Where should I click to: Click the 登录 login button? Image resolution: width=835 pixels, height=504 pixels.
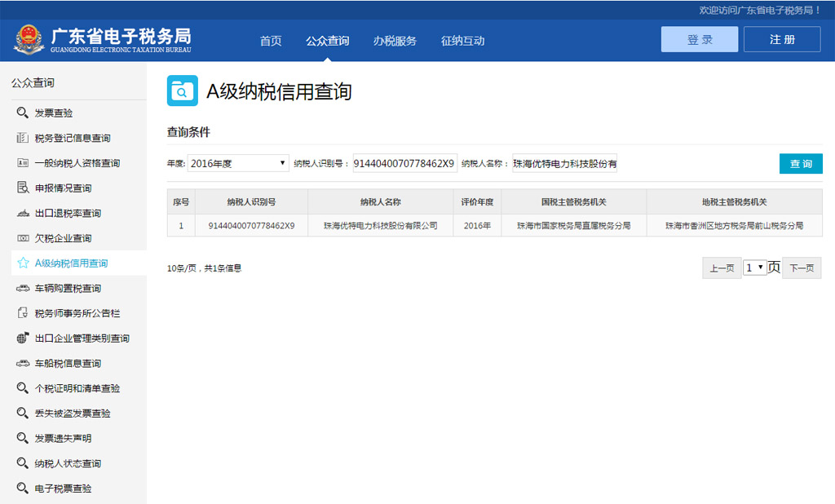699,39
